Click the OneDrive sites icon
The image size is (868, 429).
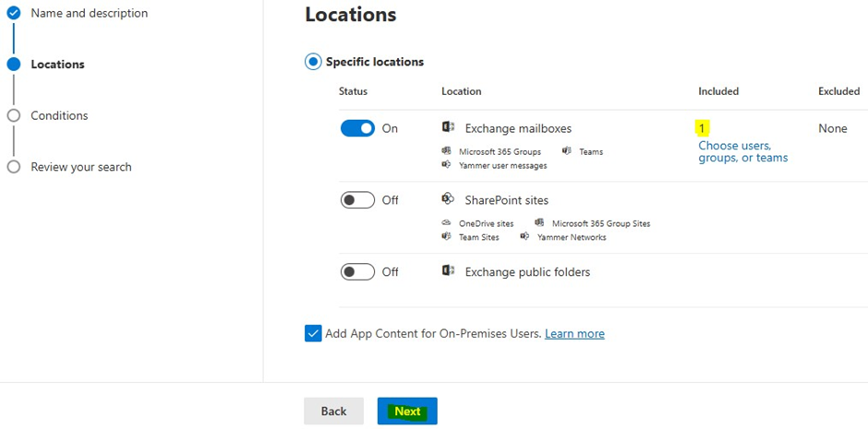(447, 223)
